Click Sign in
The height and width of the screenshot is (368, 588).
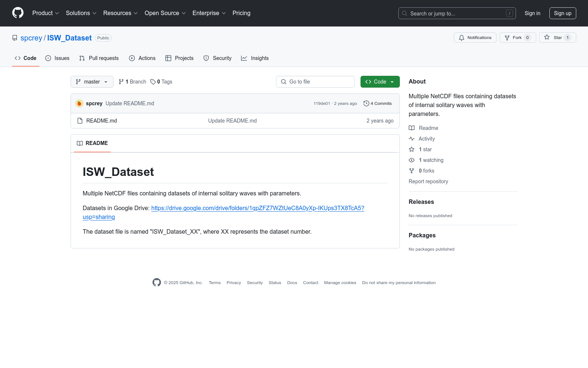pos(533,13)
